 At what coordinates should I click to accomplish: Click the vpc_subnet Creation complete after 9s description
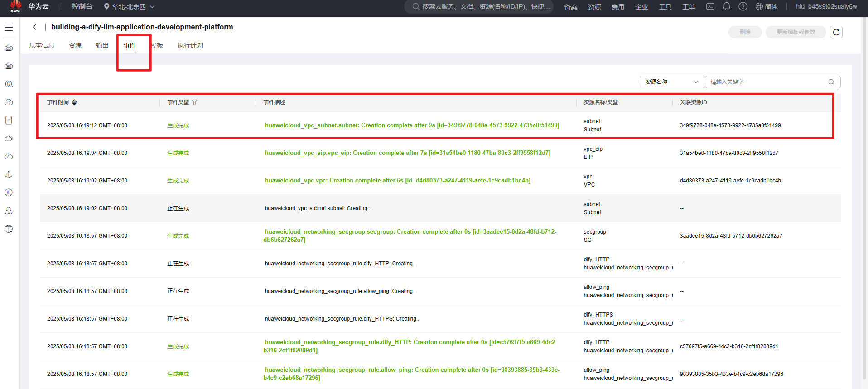412,125
